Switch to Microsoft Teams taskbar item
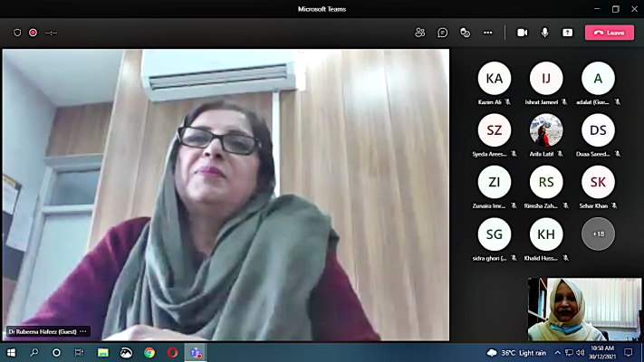This screenshot has width=644, height=362. click(x=195, y=352)
